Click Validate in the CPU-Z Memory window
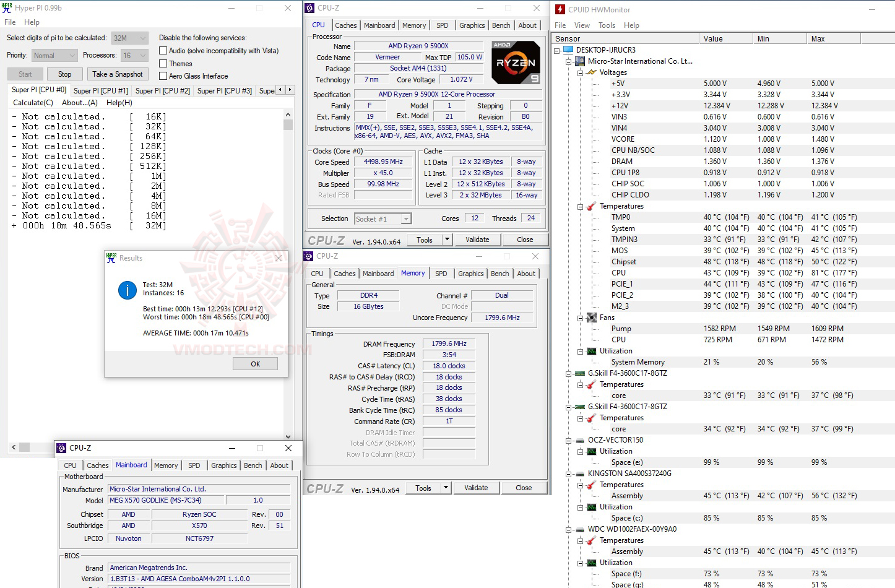 point(476,488)
